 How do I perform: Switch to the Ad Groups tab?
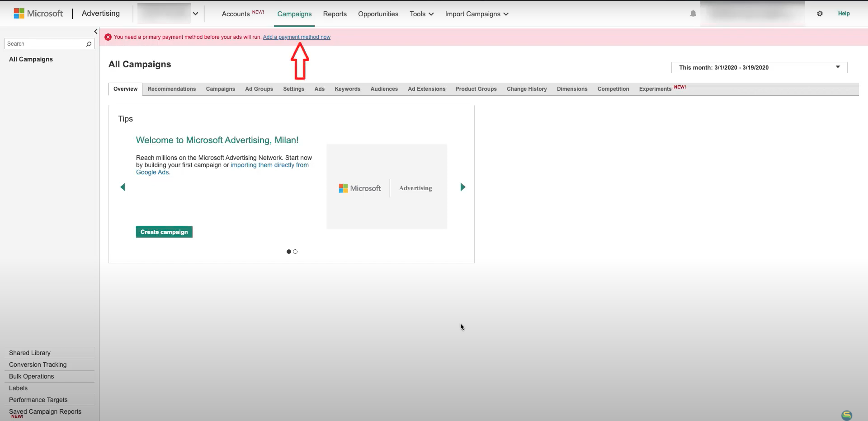tap(259, 89)
